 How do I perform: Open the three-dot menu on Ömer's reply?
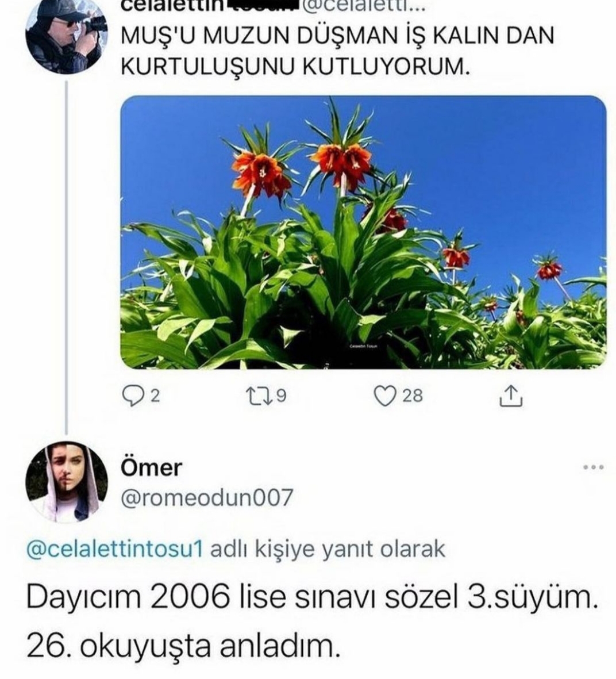click(x=594, y=467)
